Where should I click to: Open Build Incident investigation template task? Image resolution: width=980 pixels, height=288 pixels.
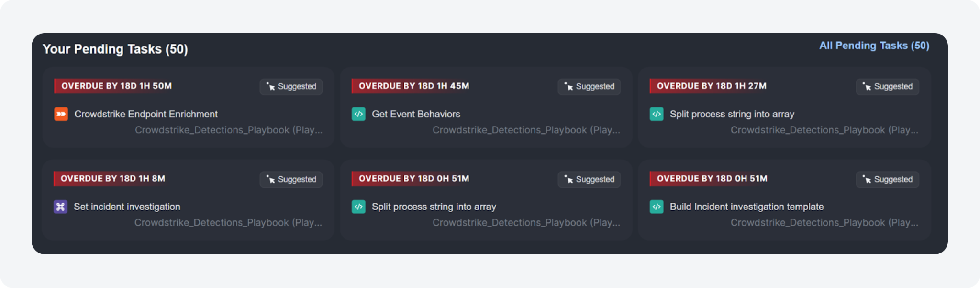(746, 207)
